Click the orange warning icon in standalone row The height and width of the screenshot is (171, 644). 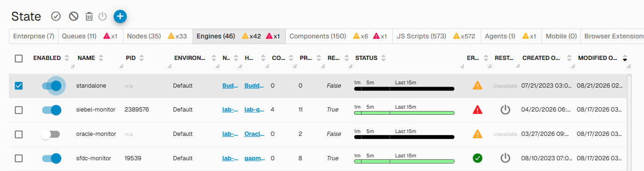[477, 85]
